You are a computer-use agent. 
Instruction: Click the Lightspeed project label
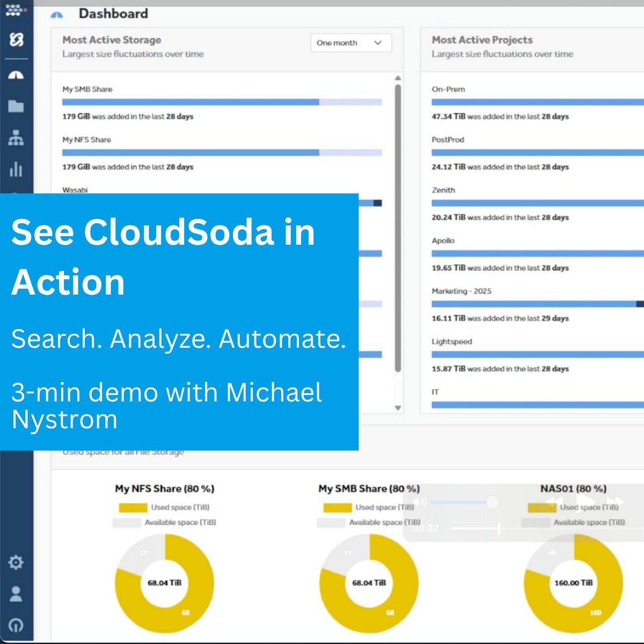452,341
